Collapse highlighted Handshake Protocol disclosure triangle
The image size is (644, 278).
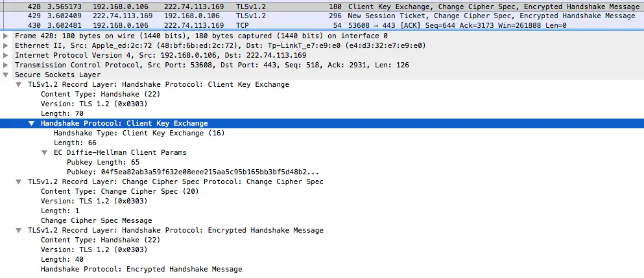[x=32, y=123]
